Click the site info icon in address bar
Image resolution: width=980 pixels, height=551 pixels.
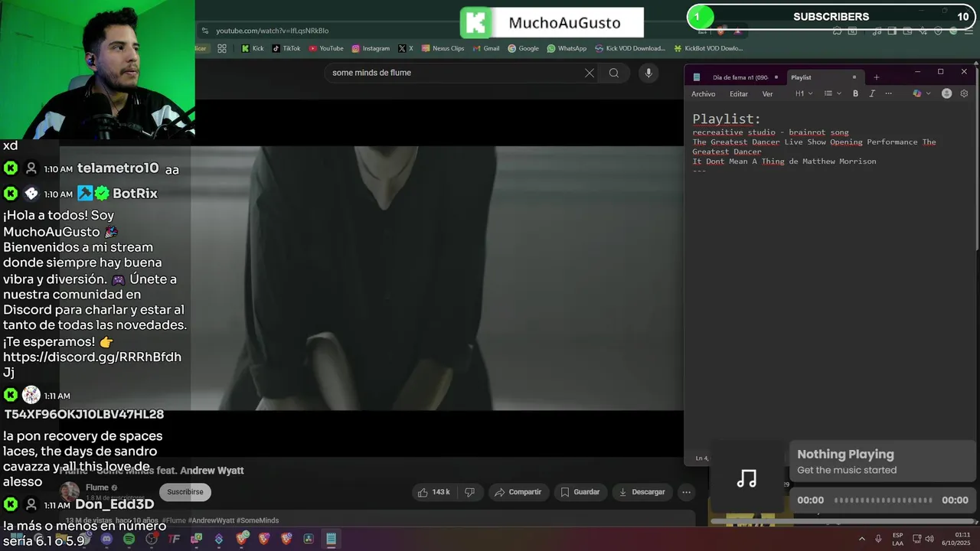pyautogui.click(x=204, y=31)
